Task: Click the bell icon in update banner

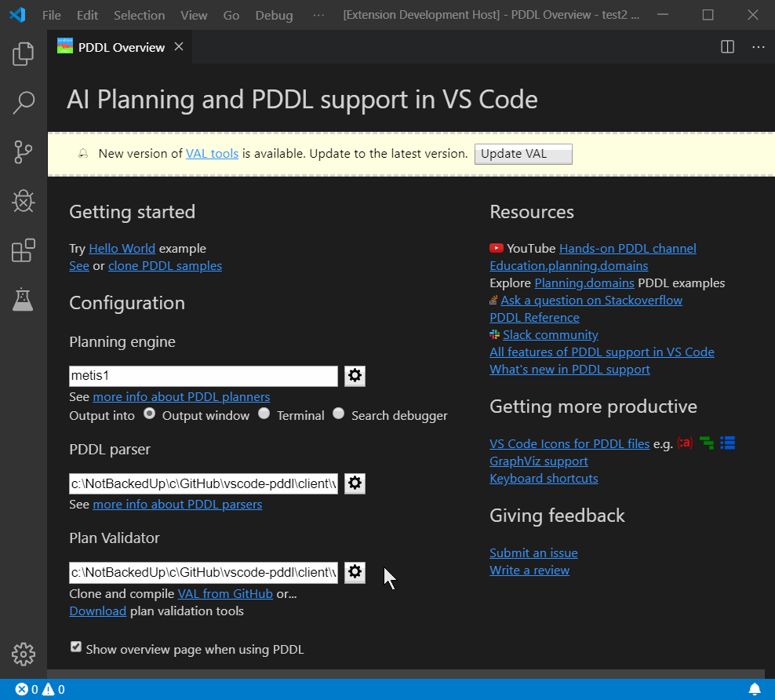Action: [83, 154]
